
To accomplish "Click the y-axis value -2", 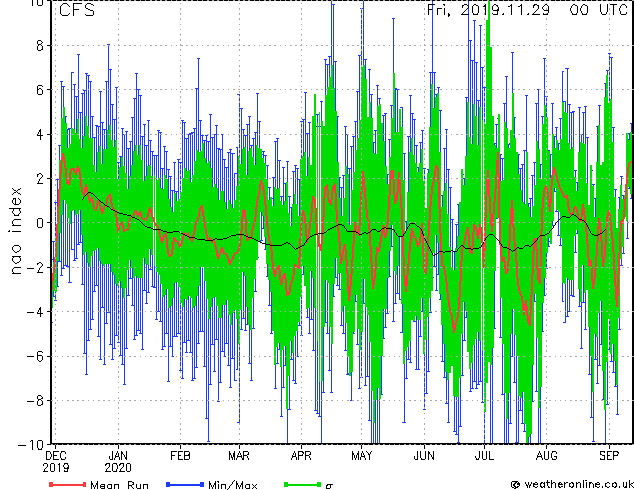I will [x=35, y=267].
